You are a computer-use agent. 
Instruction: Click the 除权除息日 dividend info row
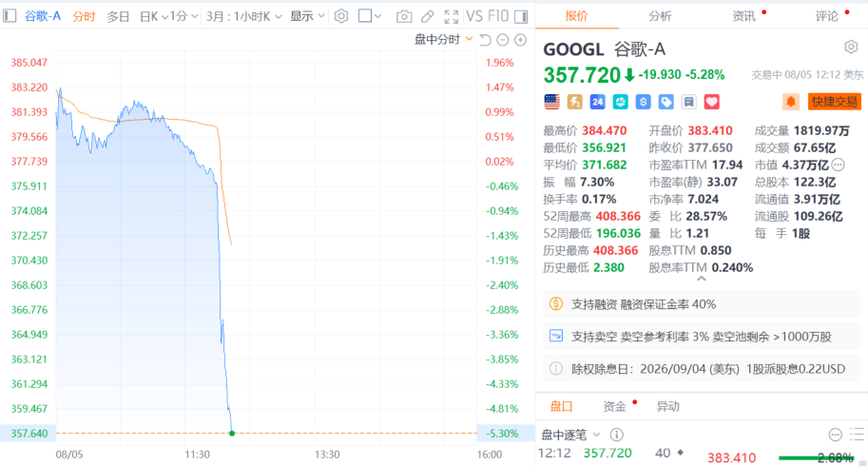702,369
